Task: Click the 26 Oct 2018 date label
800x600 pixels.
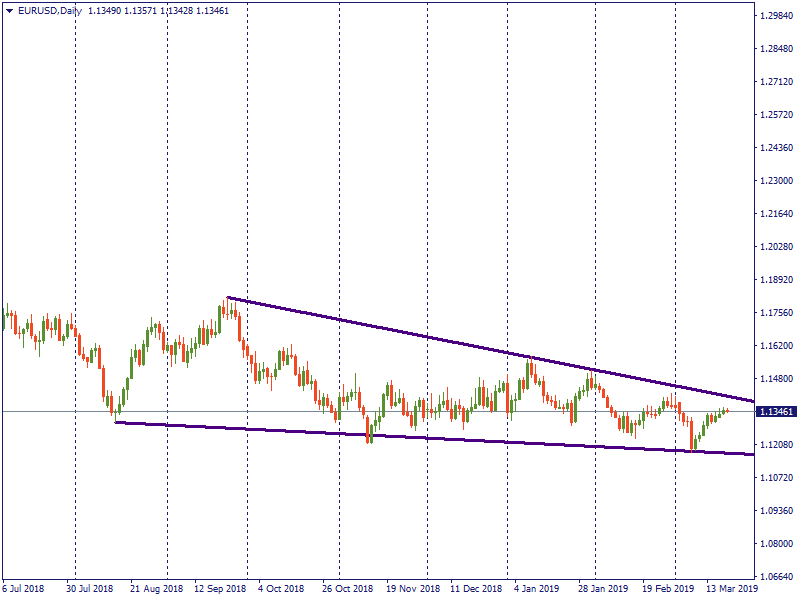Action: pos(347,590)
